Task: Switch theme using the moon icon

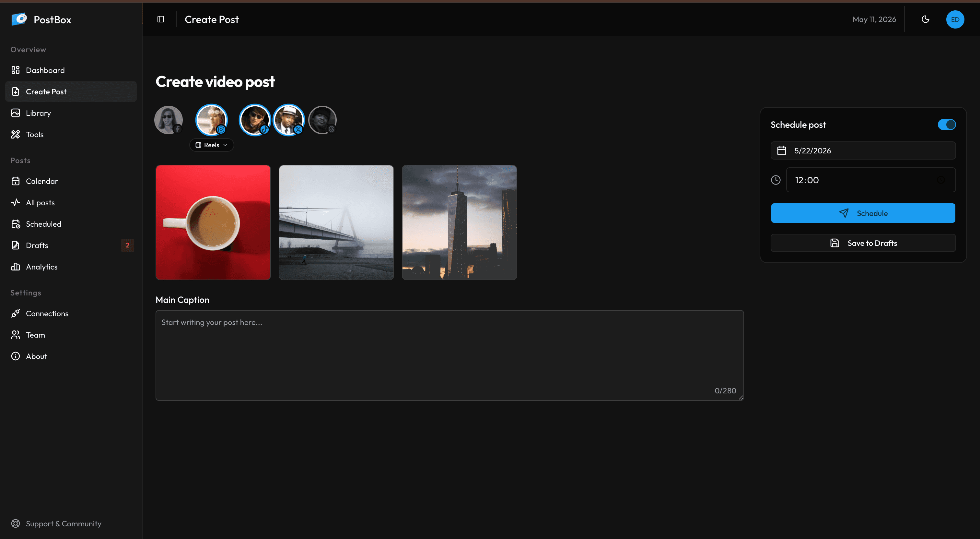Action: point(925,19)
